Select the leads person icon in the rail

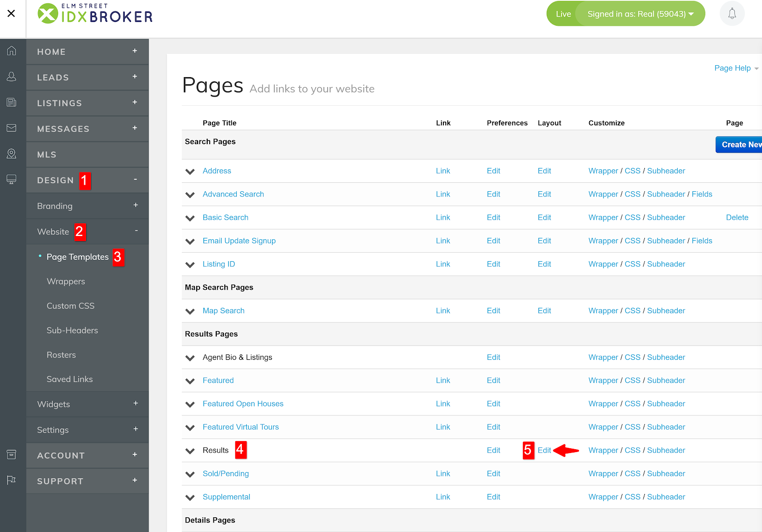pyautogui.click(x=11, y=77)
